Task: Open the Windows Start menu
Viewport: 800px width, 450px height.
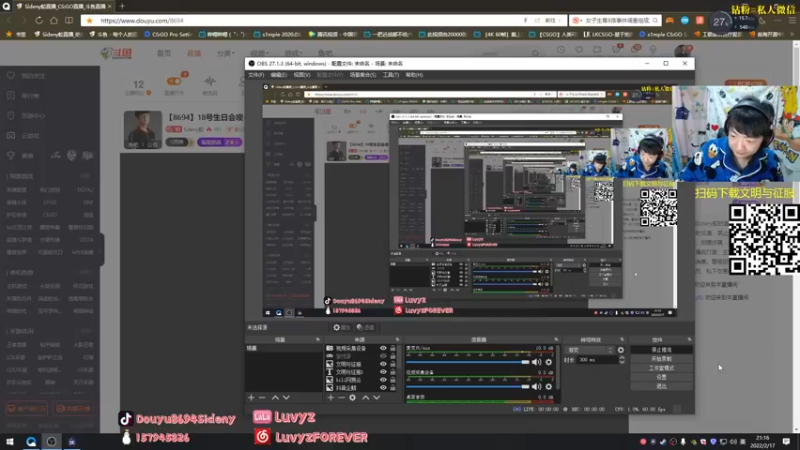Action: [x=10, y=441]
